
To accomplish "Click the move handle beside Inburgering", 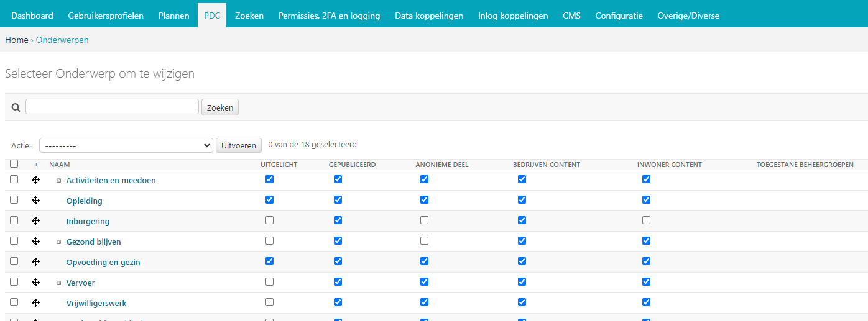I will coord(36,221).
